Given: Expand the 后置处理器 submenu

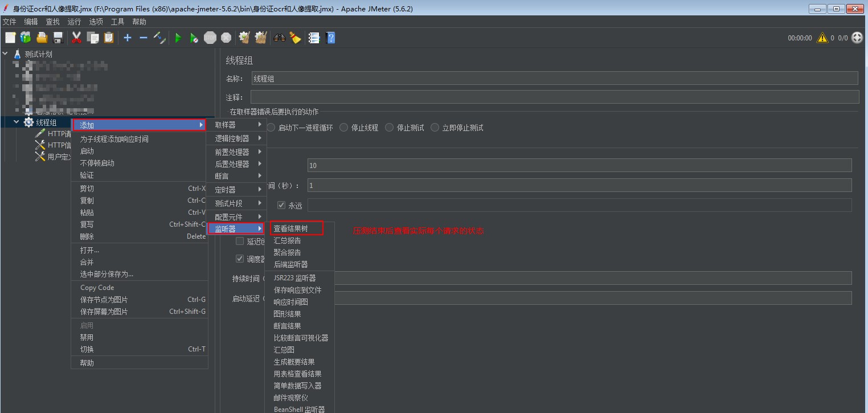Looking at the screenshot, I should pyautogui.click(x=236, y=164).
